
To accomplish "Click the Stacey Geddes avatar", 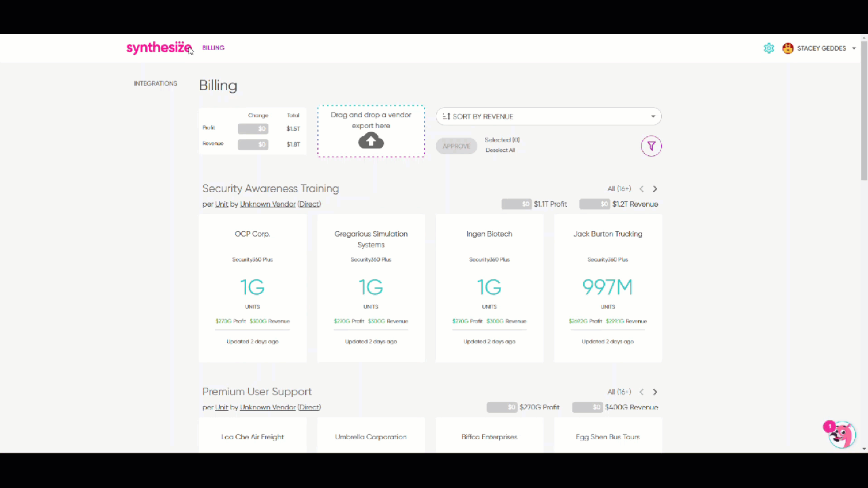I will tap(787, 48).
